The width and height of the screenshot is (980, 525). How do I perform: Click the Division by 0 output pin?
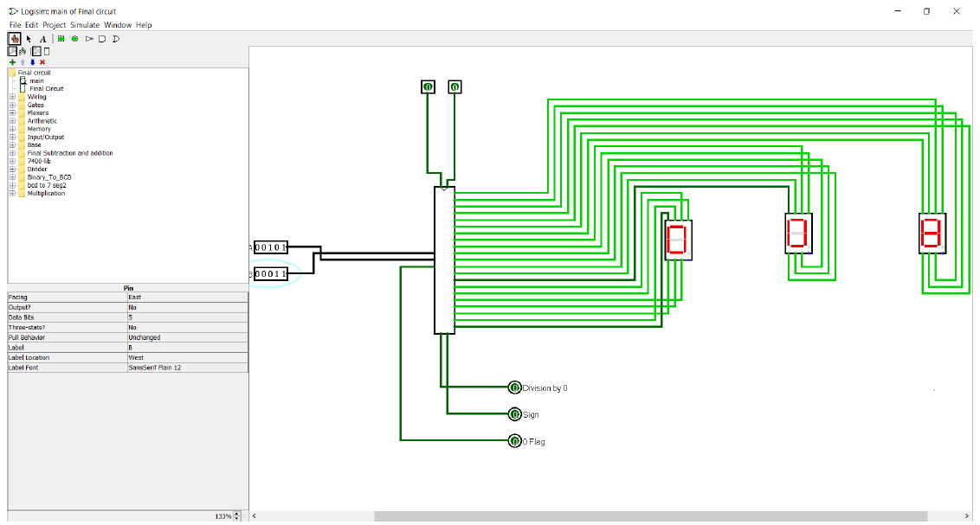click(x=514, y=387)
